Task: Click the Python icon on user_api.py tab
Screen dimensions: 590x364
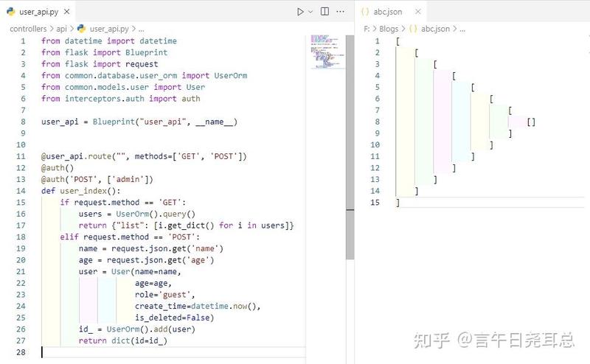Action: click(x=11, y=12)
